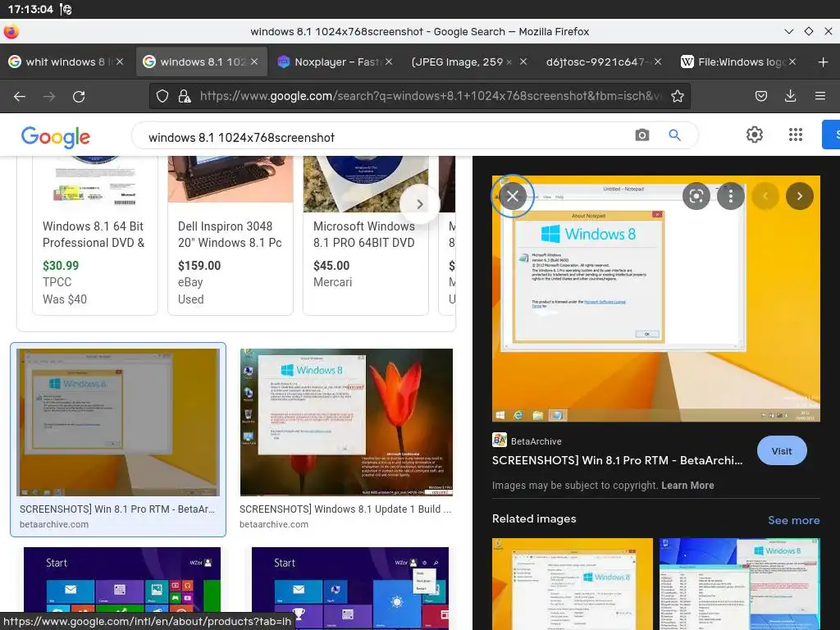Screen dimensions: 840x630
Task: Open Windows 8.1 64 Bit Professional DVD listing
Action: point(94,235)
